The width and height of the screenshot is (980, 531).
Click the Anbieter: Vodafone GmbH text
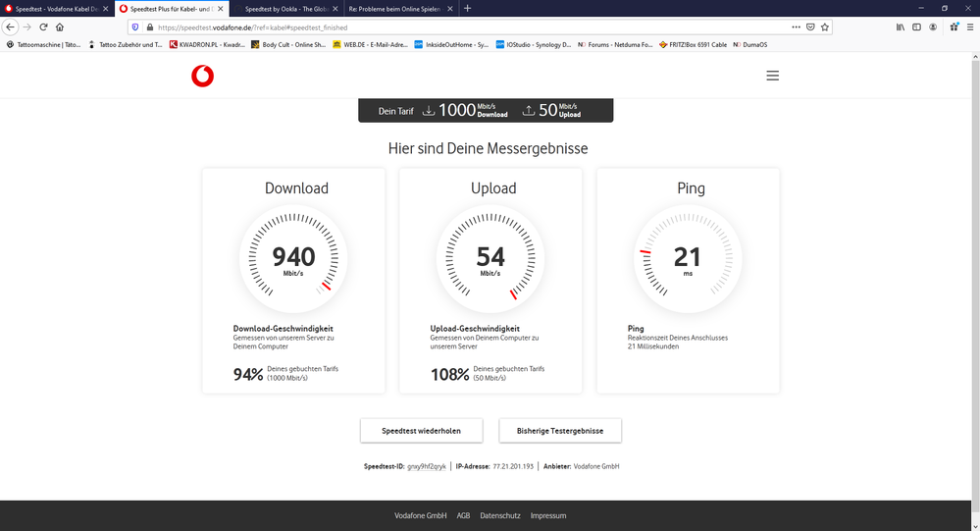(x=582, y=466)
